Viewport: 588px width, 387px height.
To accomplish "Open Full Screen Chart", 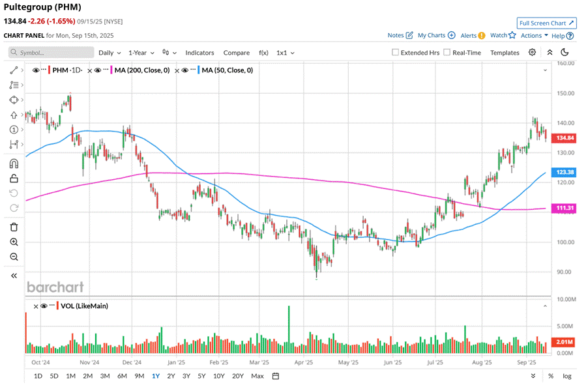I will point(546,23).
